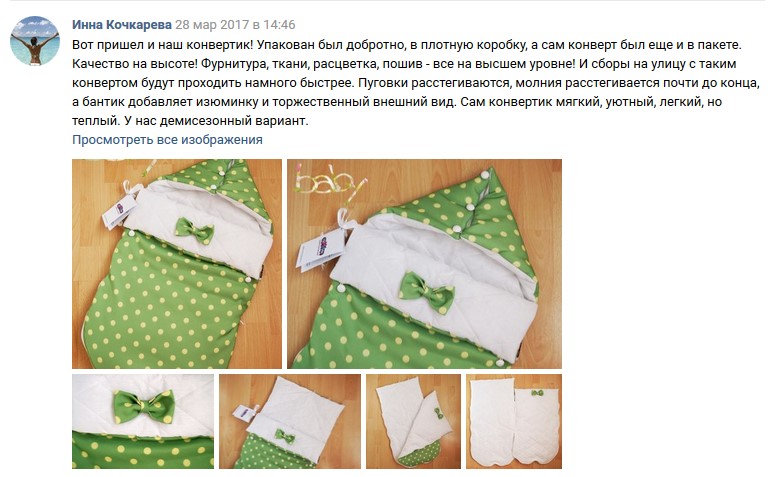The width and height of the screenshot is (778, 477).
Task: Click the product tag in the first large photo
Action: click(119, 210)
